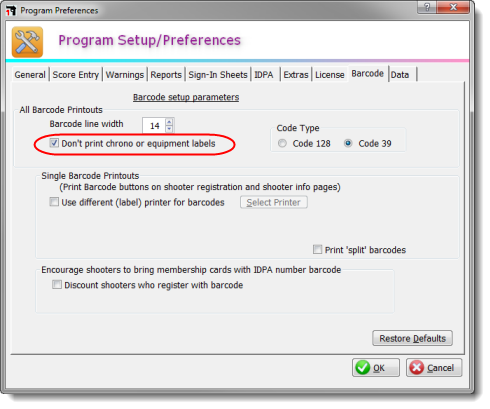The width and height of the screenshot is (490, 409).
Task: Select Code 39 radio button
Action: pyautogui.click(x=348, y=143)
